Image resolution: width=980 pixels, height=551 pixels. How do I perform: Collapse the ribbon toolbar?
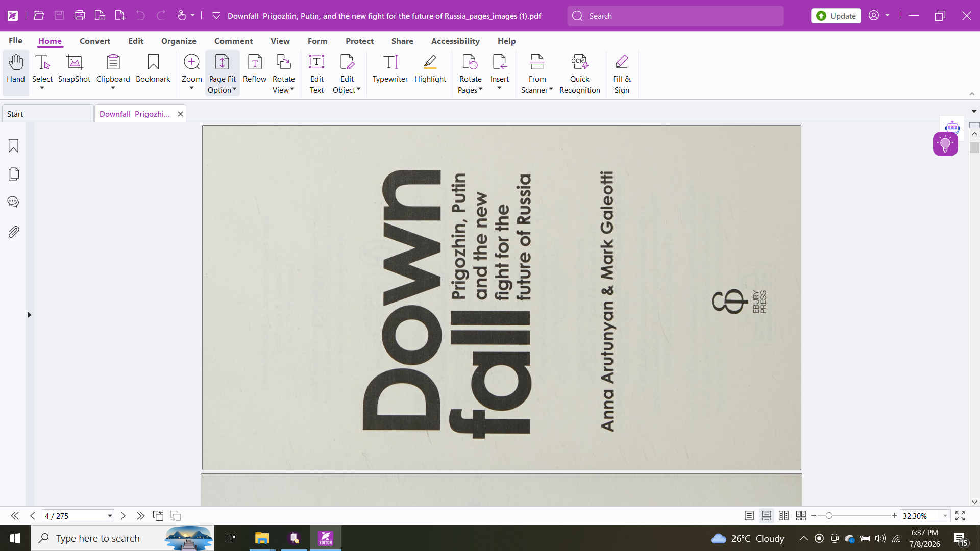tap(972, 94)
